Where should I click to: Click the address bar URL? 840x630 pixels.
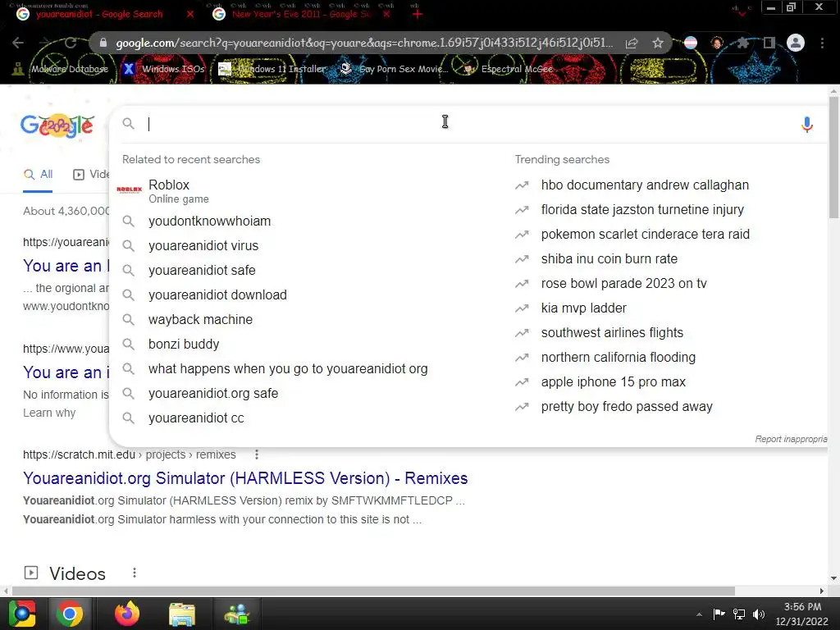(364, 43)
